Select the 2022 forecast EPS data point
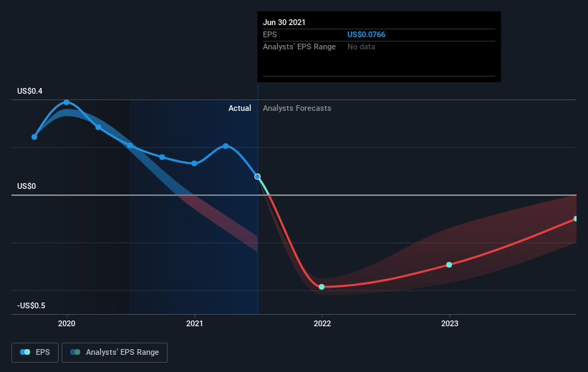588x372 pixels. pos(322,287)
